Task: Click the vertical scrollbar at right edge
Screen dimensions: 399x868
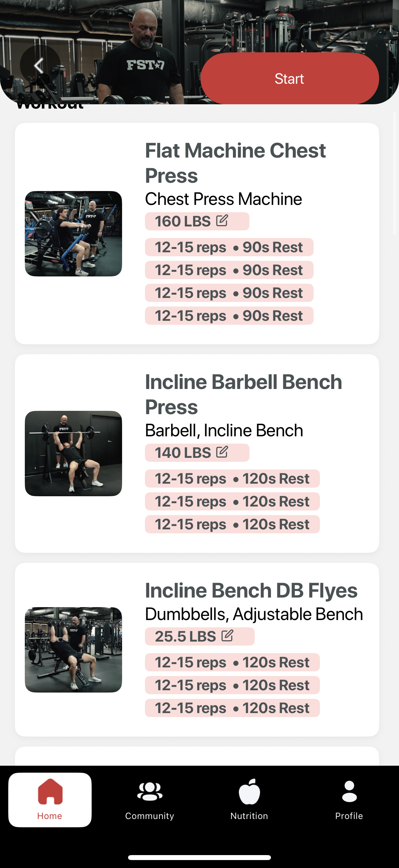Action: [395, 173]
